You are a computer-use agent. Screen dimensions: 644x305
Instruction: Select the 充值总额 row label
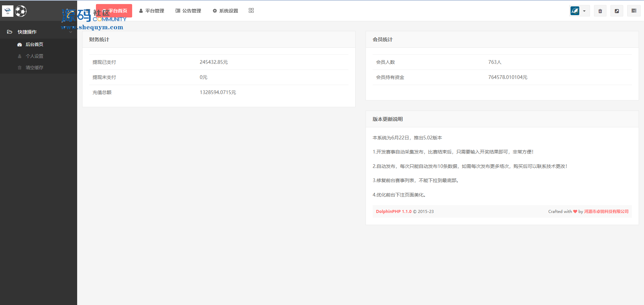[x=102, y=92]
